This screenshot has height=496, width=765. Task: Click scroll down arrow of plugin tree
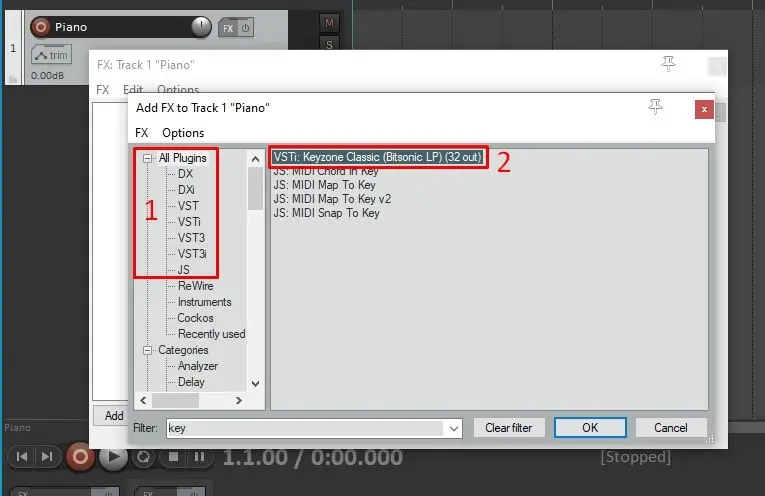255,384
